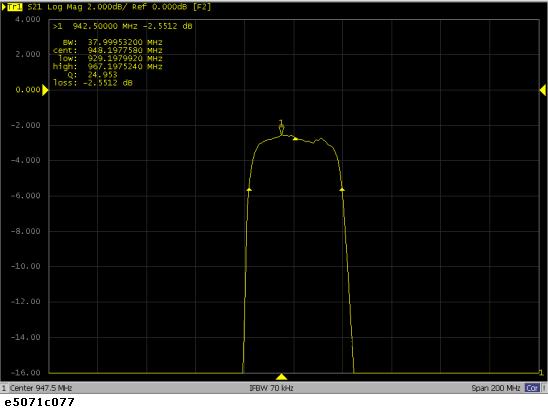Click the 4.000 Y-axis label
The width and height of the screenshot is (548, 410).
[28, 19]
